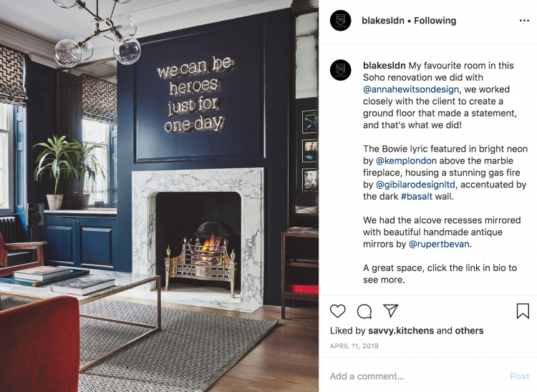The image size is (537, 392).
Task: Open the #basalt hashtag
Action: [417, 196]
